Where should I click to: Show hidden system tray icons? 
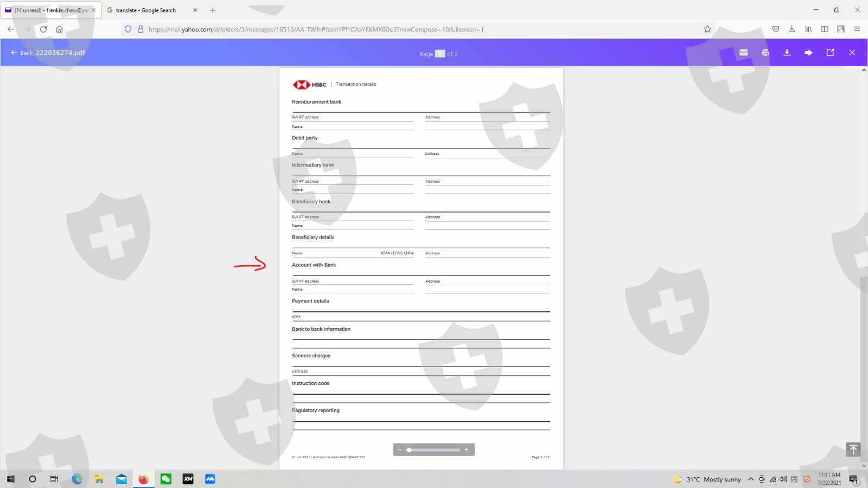[x=751, y=479]
